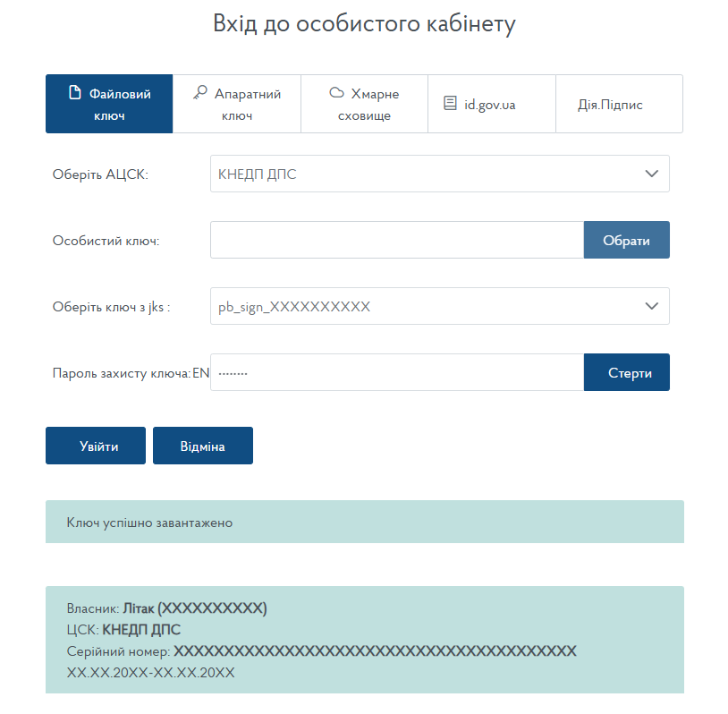The width and height of the screenshot is (728, 714).
Task: Click the Ключ успішно завантажено notification
Action: (x=364, y=522)
